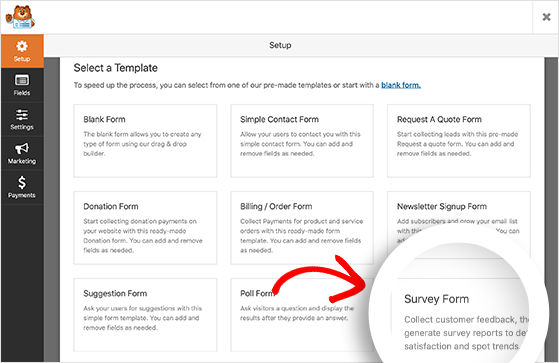Choose the Billing / Order Form template
559x363 pixels.
coord(302,228)
